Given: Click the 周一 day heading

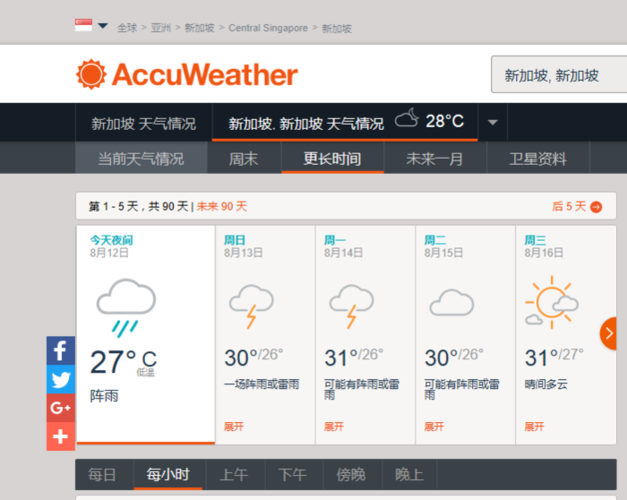Looking at the screenshot, I should coord(335,240).
